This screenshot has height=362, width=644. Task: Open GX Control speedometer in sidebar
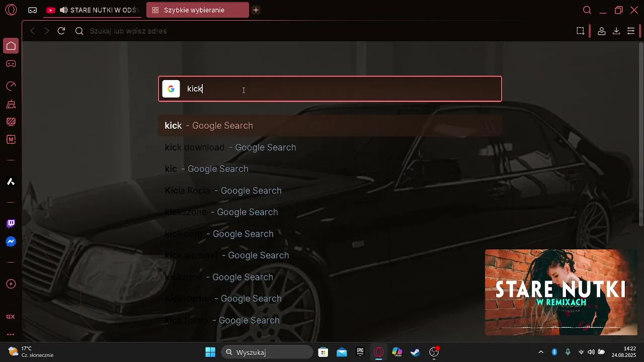pos(11,86)
